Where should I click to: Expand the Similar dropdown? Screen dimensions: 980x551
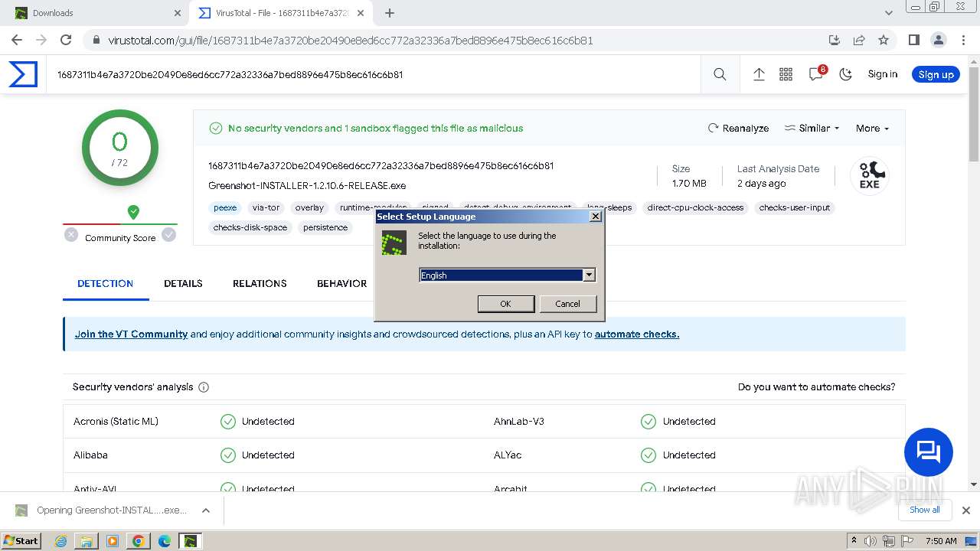(x=812, y=129)
